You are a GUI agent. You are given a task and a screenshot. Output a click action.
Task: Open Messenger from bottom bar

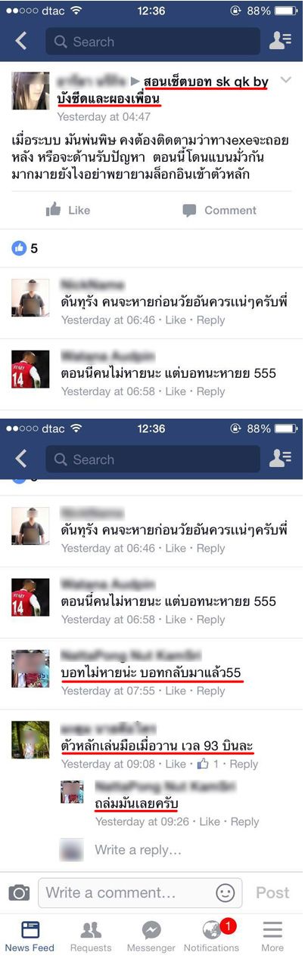151,935
